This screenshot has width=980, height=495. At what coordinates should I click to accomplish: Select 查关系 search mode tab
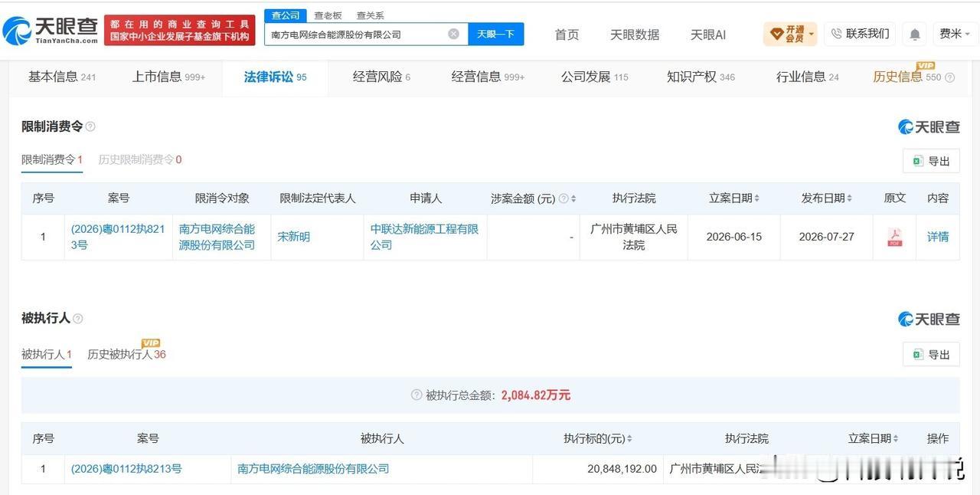[370, 15]
